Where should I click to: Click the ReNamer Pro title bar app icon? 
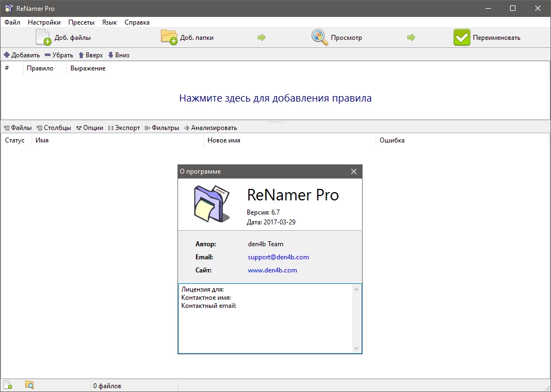9,8
